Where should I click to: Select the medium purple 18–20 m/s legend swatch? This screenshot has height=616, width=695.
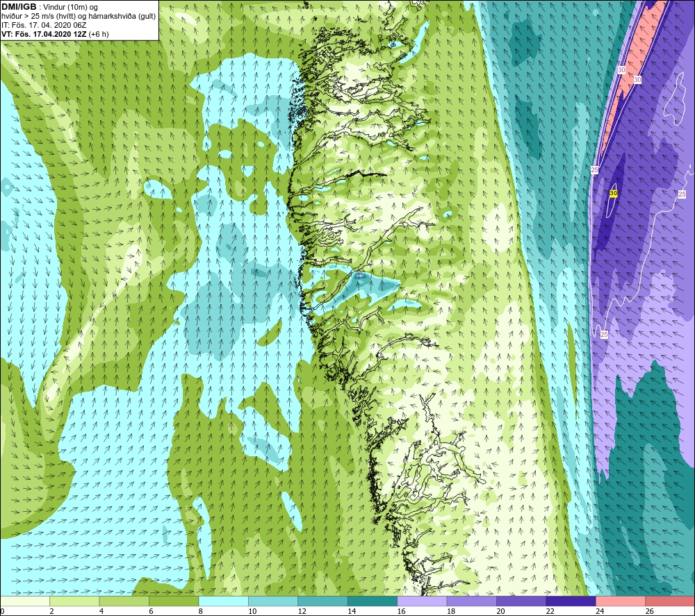(x=472, y=601)
